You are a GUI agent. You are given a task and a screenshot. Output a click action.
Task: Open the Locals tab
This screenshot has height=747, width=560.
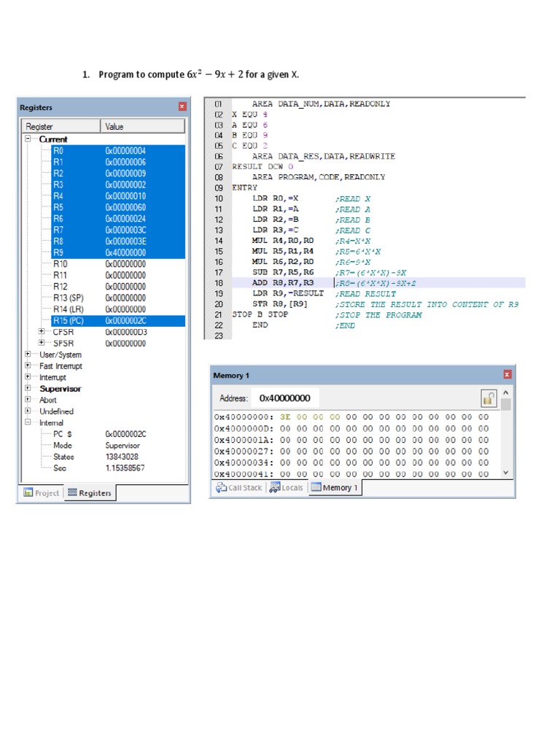coord(286,487)
